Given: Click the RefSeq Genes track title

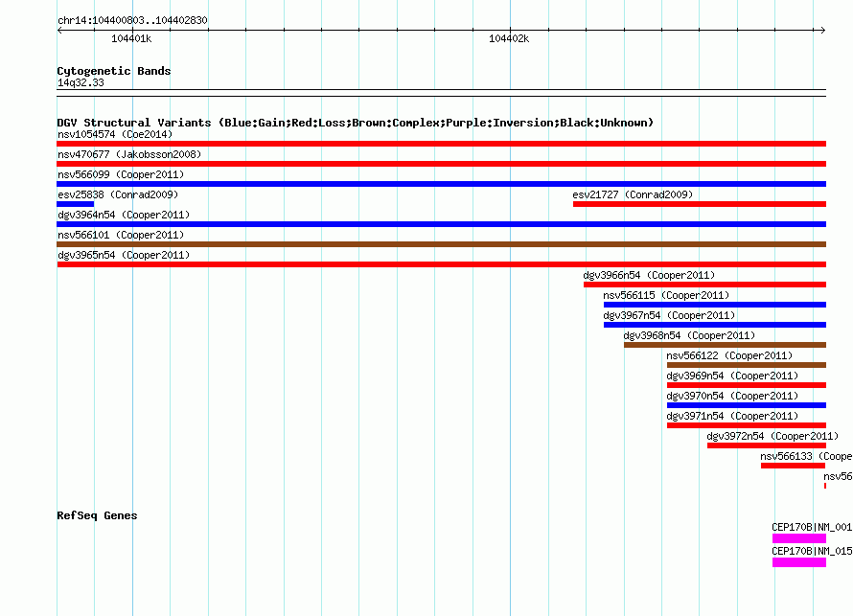Looking at the screenshot, I should click(x=97, y=515).
